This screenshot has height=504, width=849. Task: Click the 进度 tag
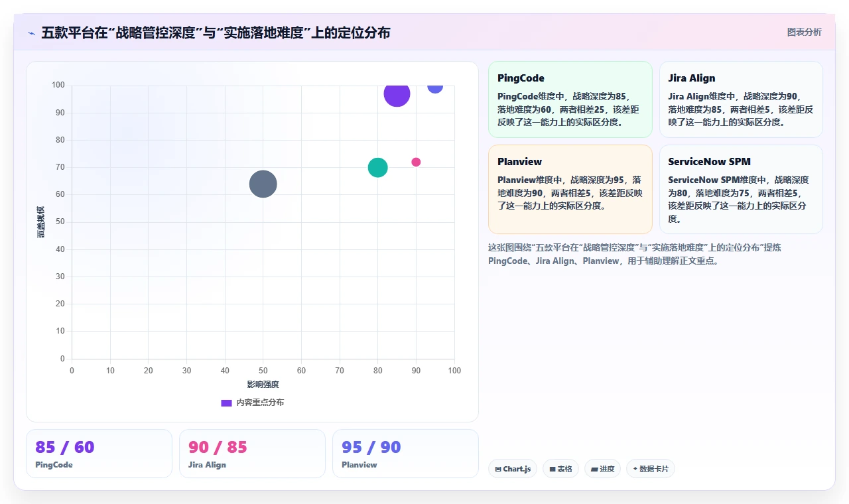pyautogui.click(x=602, y=469)
